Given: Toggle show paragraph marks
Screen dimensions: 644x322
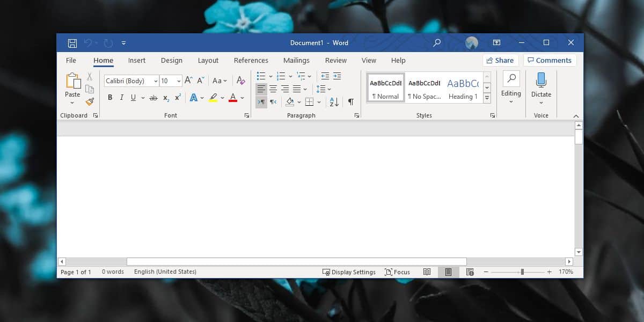Looking at the screenshot, I should 350,101.
